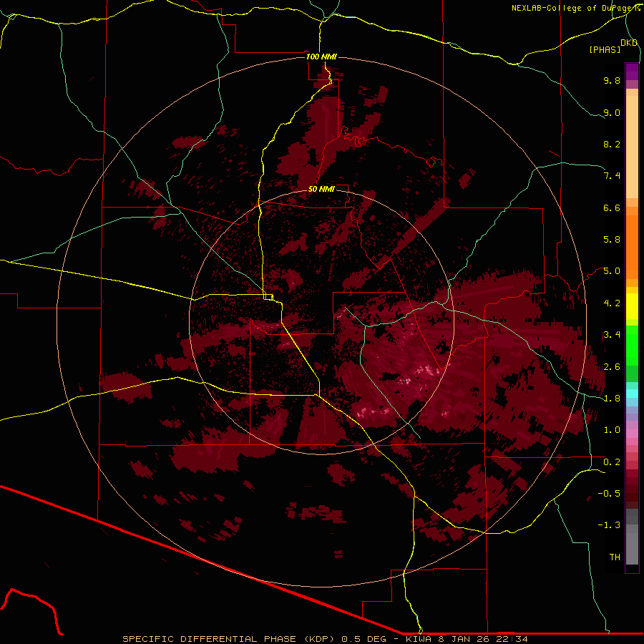
Task: Click the yellow segment of the color bar
Action: (632, 306)
